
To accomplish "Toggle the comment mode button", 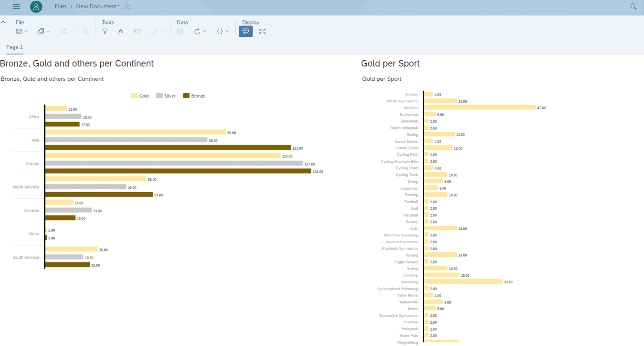I will click(246, 31).
